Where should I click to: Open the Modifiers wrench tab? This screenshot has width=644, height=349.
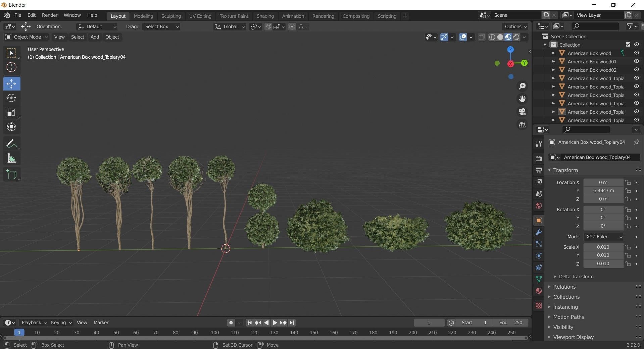pyautogui.click(x=539, y=232)
